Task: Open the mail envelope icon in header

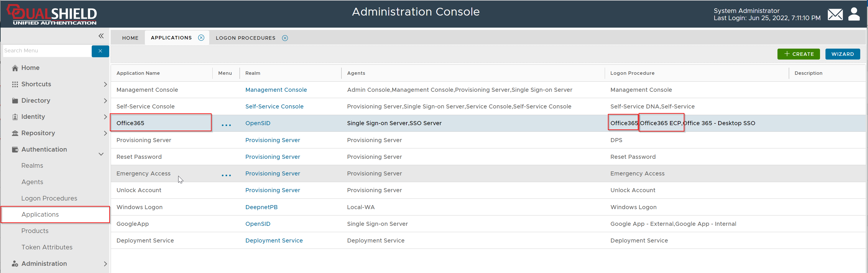Action: (x=835, y=14)
